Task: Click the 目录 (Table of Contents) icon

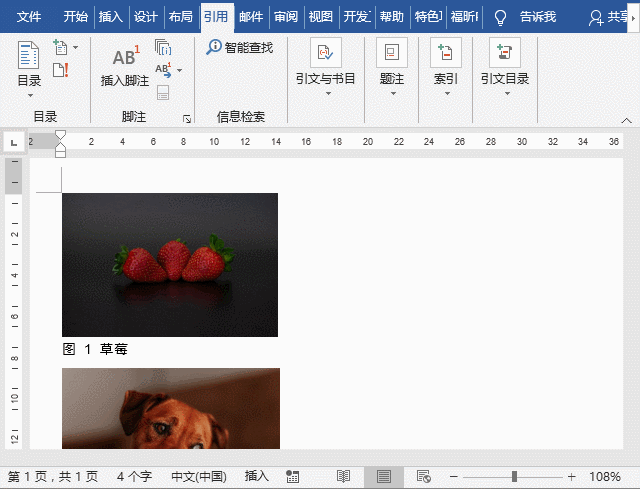Action: (x=30, y=60)
